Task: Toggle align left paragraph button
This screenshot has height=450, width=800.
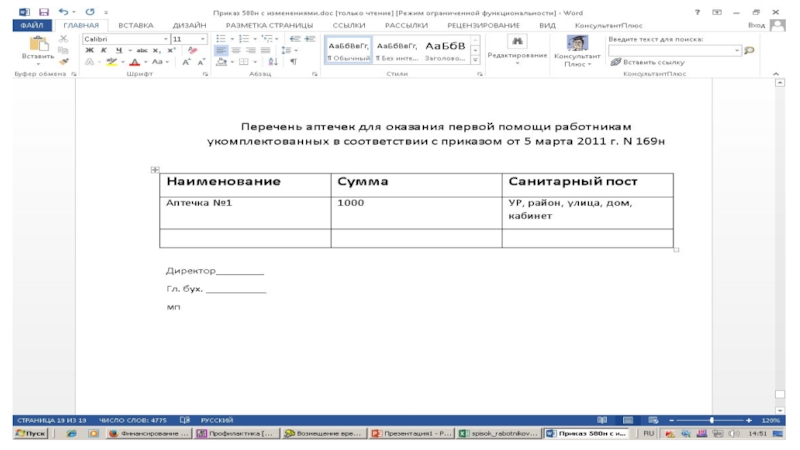Action: (222, 50)
